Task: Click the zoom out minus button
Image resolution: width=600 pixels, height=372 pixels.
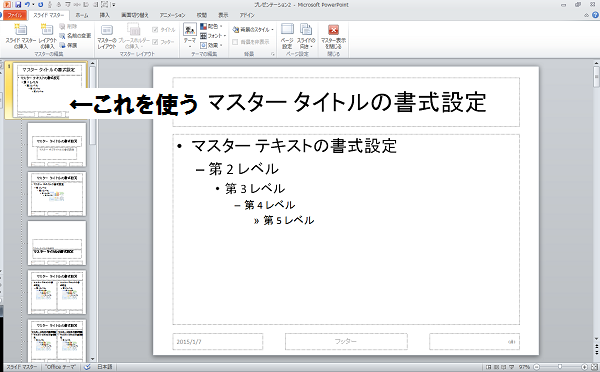Action: (x=536, y=367)
